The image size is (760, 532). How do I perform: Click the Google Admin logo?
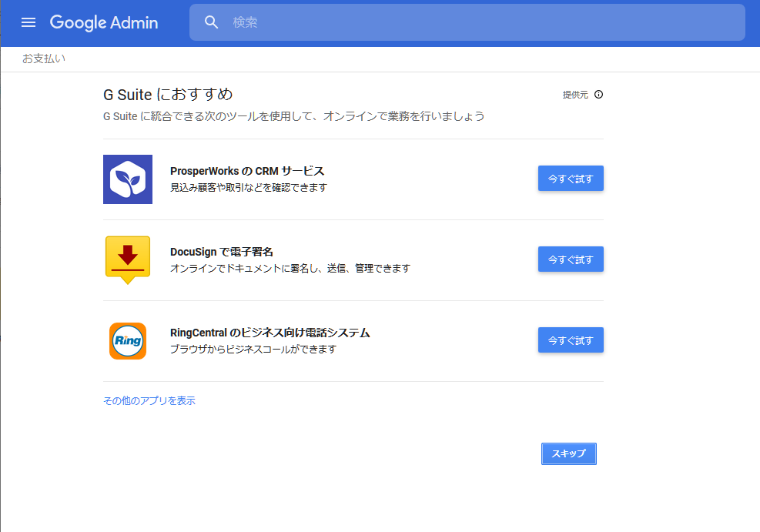coord(104,23)
